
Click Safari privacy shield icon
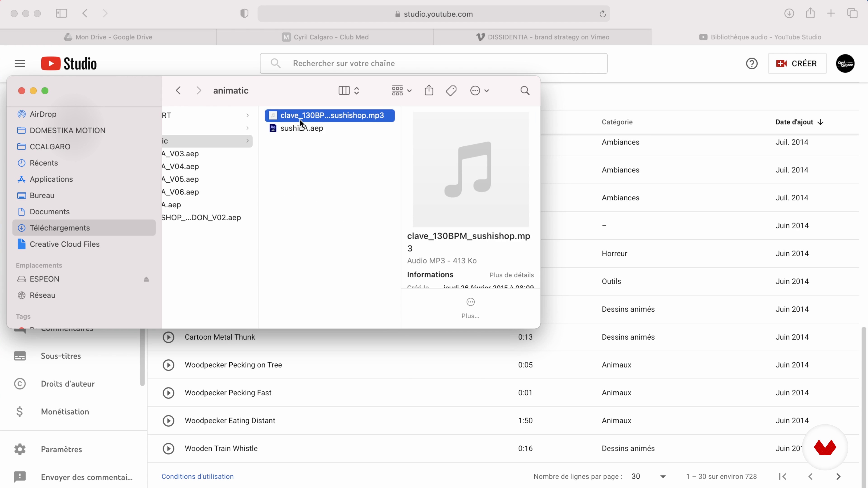click(x=244, y=14)
